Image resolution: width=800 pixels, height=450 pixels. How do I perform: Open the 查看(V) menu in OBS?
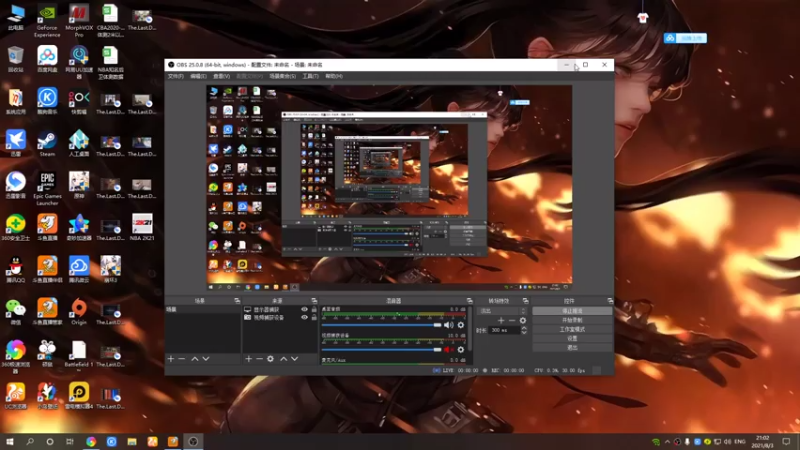point(221,76)
